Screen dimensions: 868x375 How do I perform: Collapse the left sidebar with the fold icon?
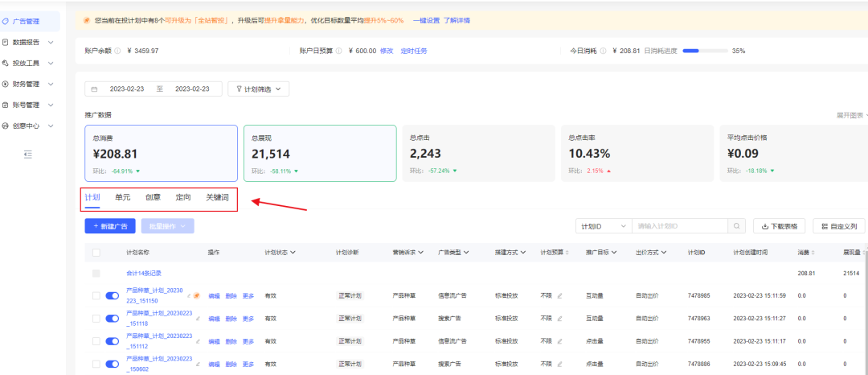tap(28, 155)
